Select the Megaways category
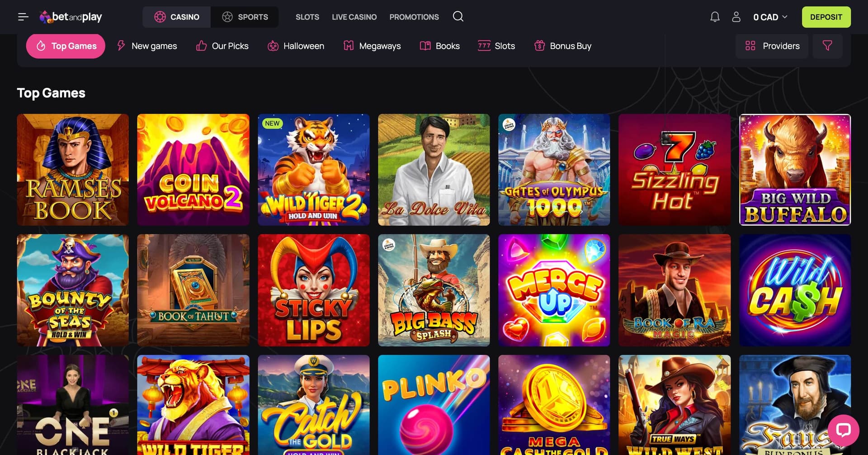This screenshot has height=455, width=868. point(372,46)
